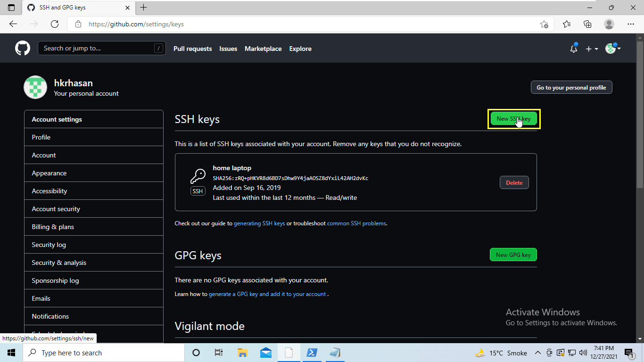The width and height of the screenshot is (644, 362).
Task: Select Billing & plans in the sidebar
Action: click(94, 227)
